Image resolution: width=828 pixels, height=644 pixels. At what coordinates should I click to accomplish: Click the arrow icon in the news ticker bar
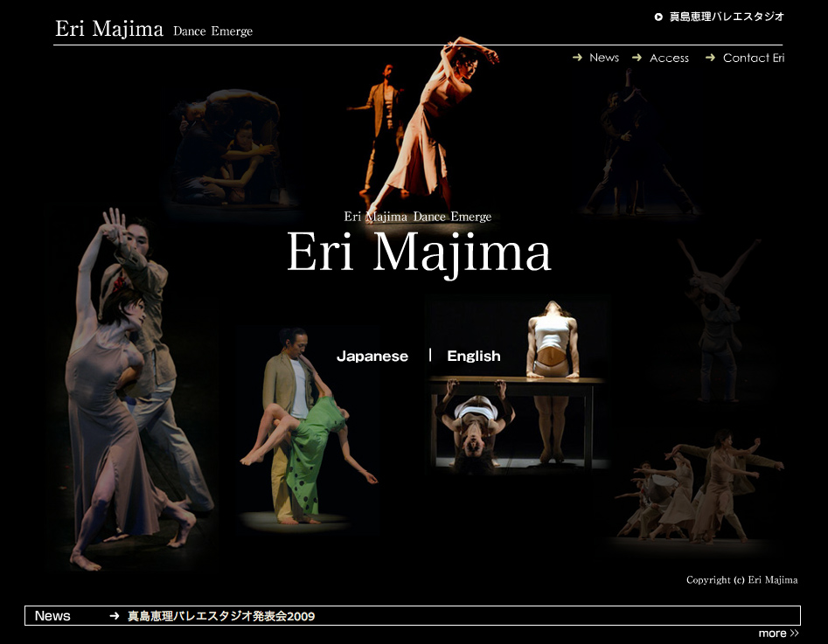[x=114, y=615]
